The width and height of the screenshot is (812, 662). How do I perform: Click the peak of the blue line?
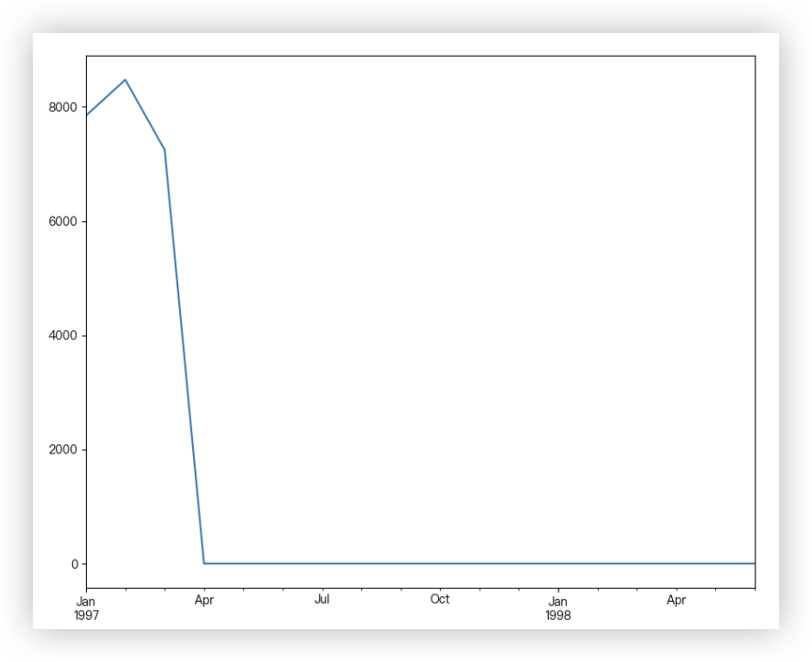pos(125,80)
